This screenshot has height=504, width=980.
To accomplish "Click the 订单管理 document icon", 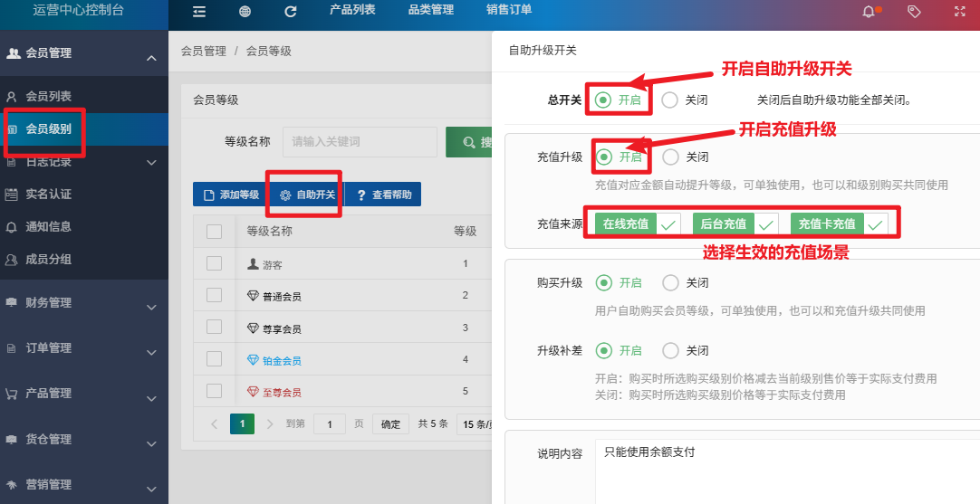I will pos(11,348).
